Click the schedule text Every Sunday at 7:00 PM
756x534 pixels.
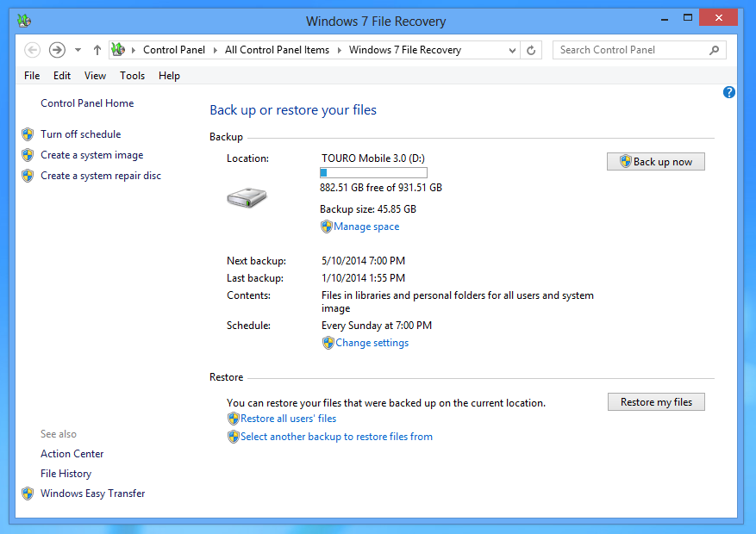[377, 326]
